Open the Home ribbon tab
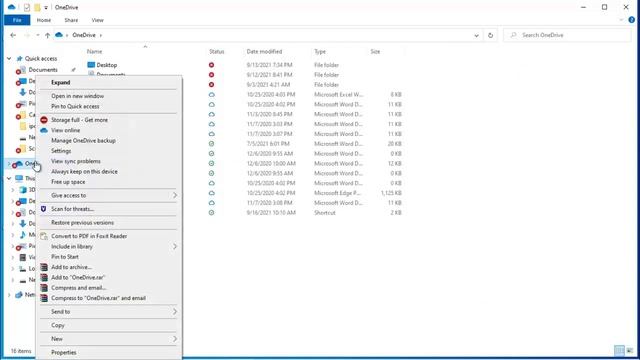 tap(44, 20)
